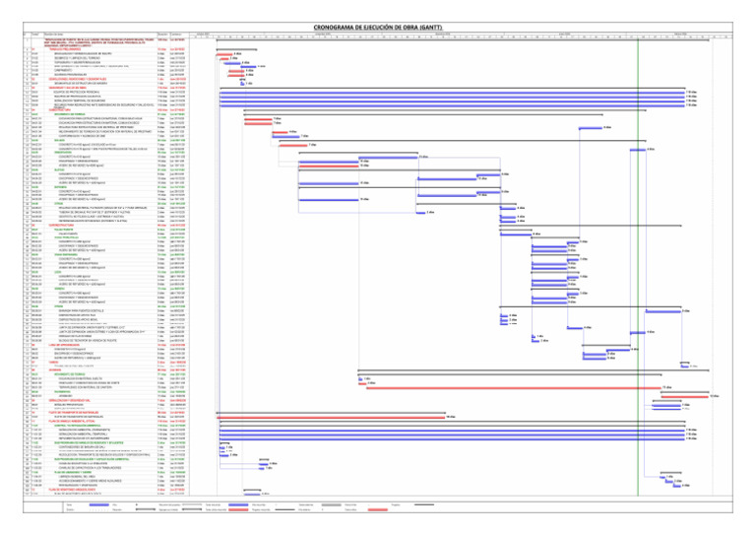Screen dimensions: 756x535
Task: Select the 'EXCAVACION EN MATERIAL SUELTO' task row
Action: coord(106,378)
